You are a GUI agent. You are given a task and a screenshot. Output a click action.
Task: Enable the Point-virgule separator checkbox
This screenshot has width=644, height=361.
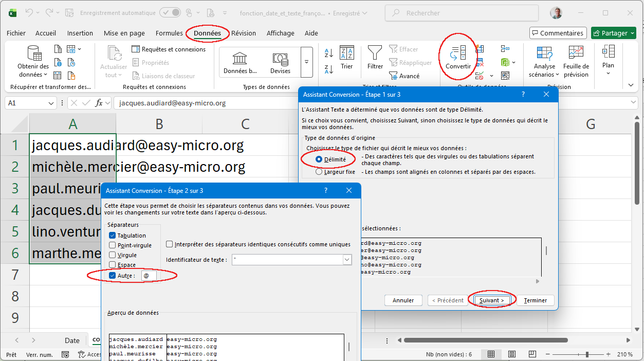coord(113,245)
